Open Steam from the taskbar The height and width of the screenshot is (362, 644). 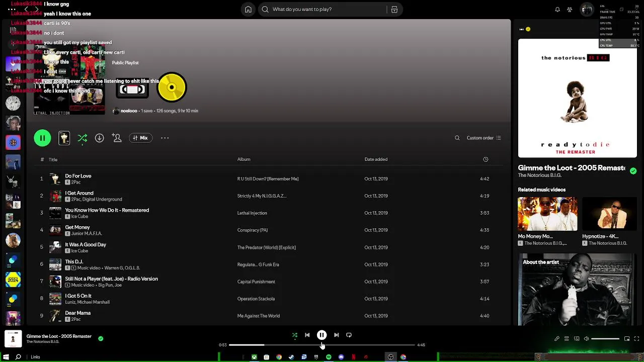click(291, 357)
